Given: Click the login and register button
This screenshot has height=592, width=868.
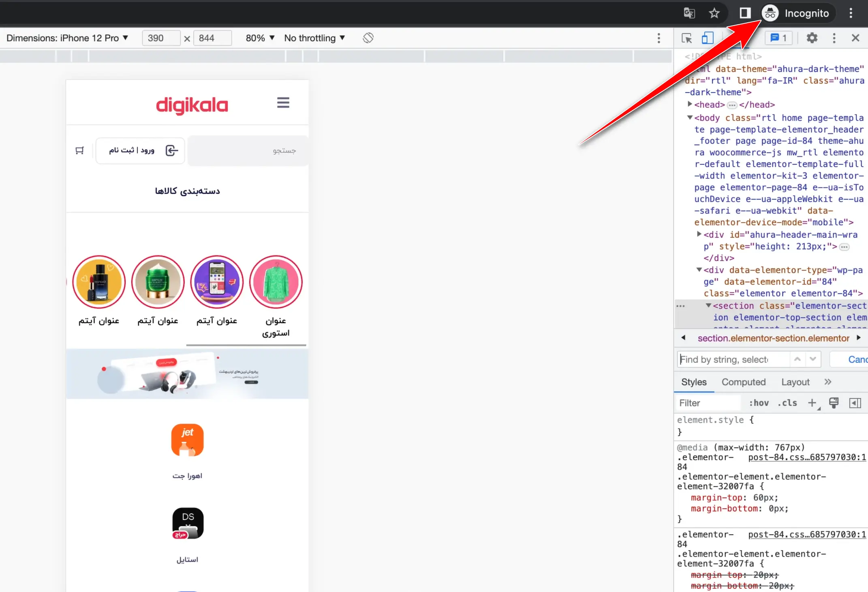Looking at the screenshot, I should [x=140, y=150].
